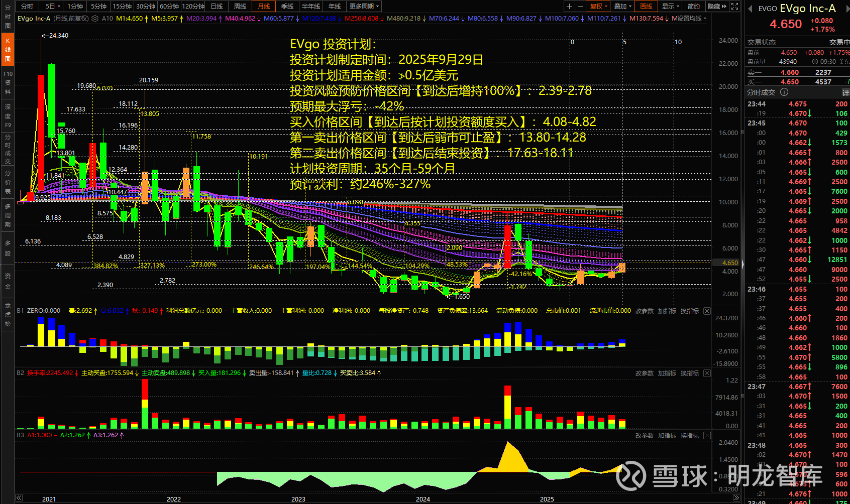Viewport: 850px width, 504px height.
Task: Open 详 details link beside 分时成交
Action: point(845,92)
